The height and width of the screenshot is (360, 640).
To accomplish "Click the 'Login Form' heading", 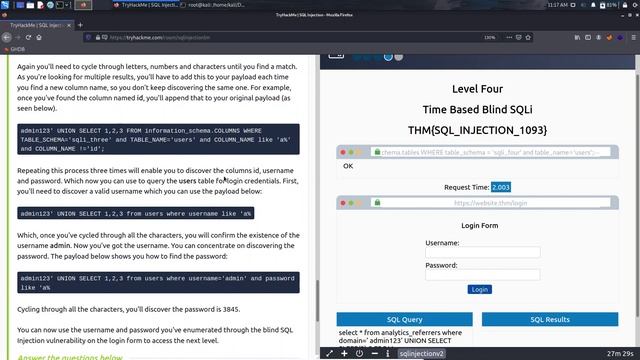I will coord(480,226).
